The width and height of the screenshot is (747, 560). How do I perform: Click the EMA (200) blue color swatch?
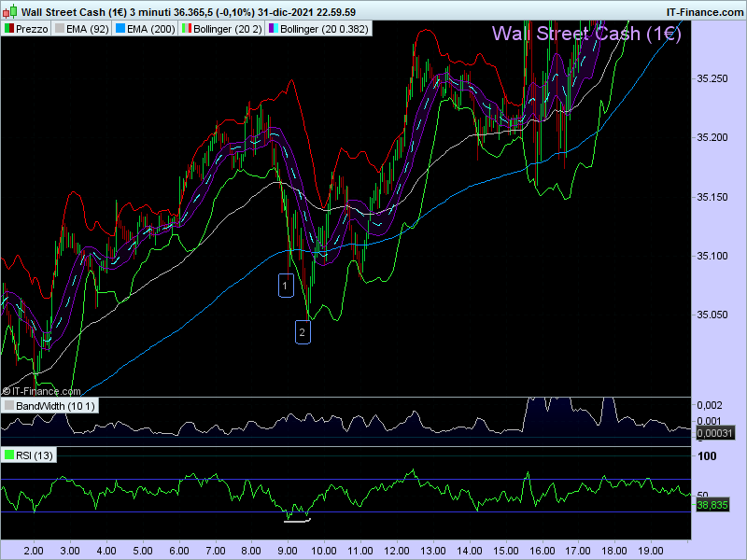(120, 29)
